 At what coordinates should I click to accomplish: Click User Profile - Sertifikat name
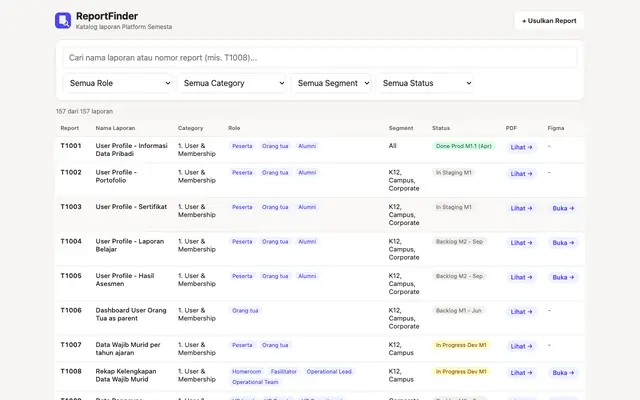pyautogui.click(x=131, y=207)
